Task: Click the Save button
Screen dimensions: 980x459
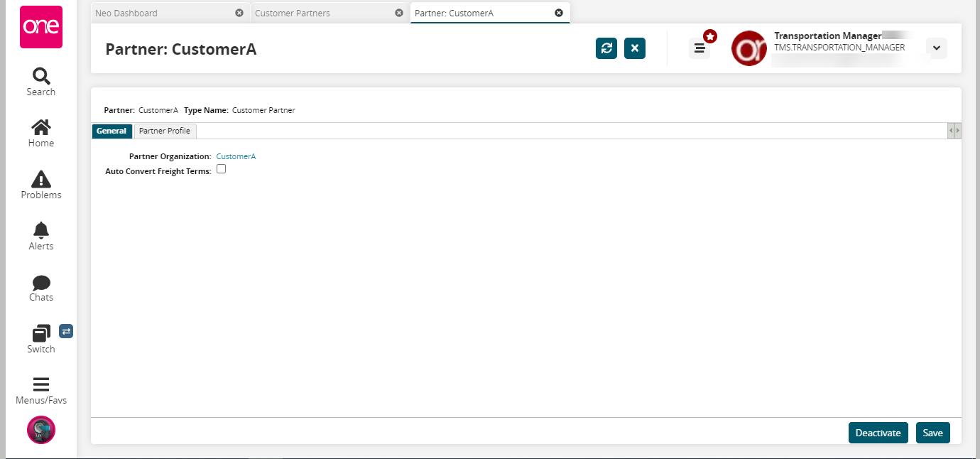Action: [932, 433]
